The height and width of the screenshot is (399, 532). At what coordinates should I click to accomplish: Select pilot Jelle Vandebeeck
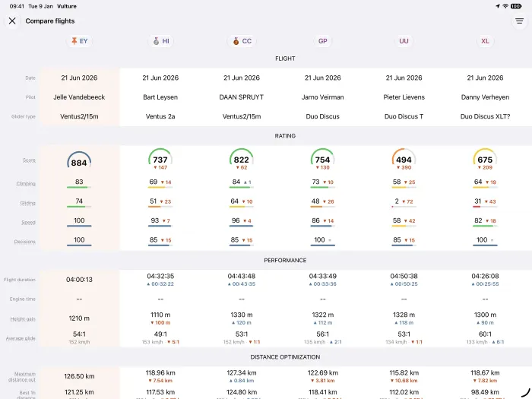79,97
